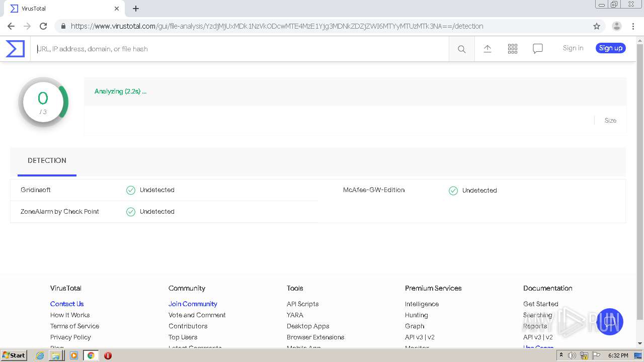Click the McAfee-GW-Edition undetected checkmark icon
This screenshot has width=644, height=362.
[x=453, y=191]
